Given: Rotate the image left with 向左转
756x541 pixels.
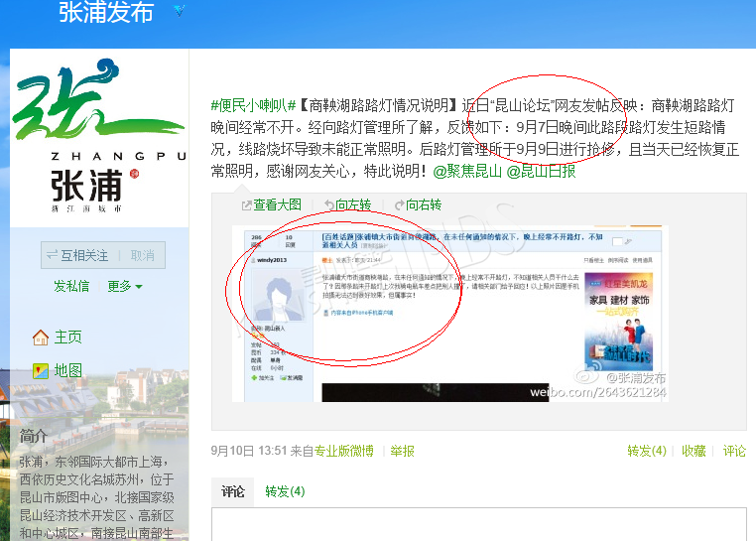Looking at the screenshot, I should coord(353,204).
